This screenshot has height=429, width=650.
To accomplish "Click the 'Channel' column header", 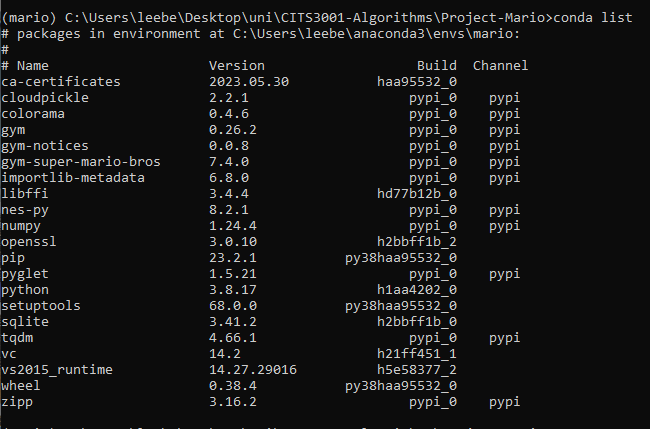I will [x=500, y=66].
